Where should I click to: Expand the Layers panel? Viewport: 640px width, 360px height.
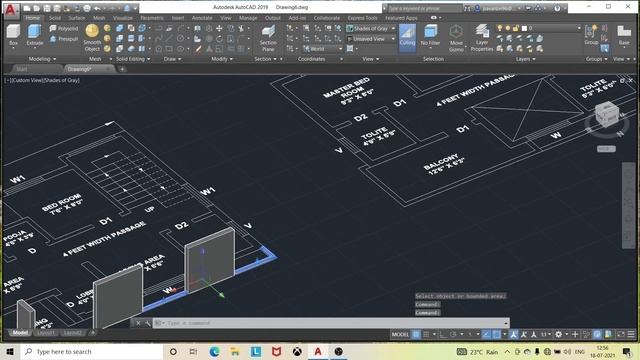coord(525,59)
